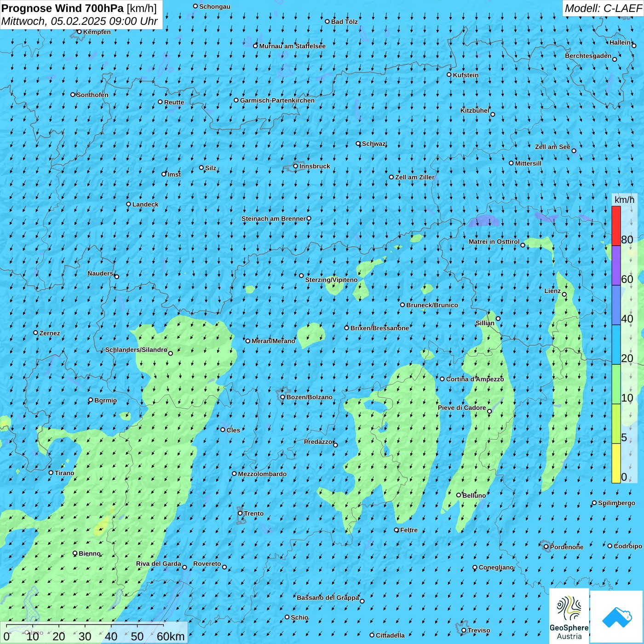644x644 pixels.
Task: Click the Bormio city label
Action: (x=105, y=400)
